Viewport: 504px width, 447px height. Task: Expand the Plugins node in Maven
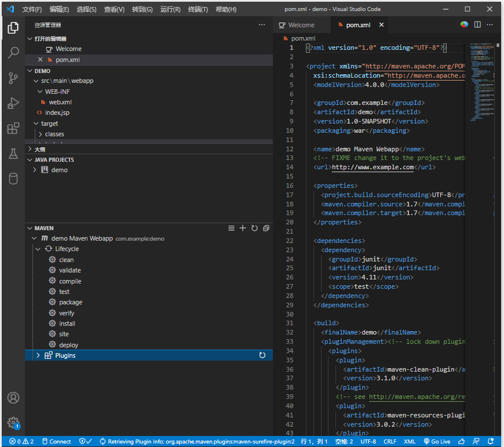click(38, 355)
